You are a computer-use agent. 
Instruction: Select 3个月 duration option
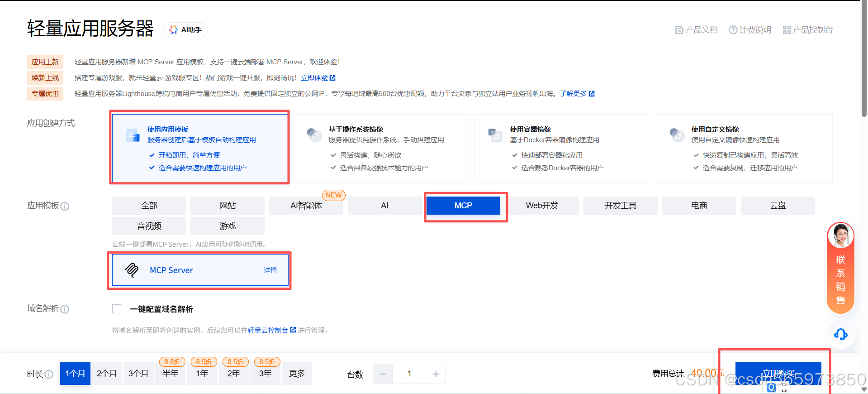[138, 374]
